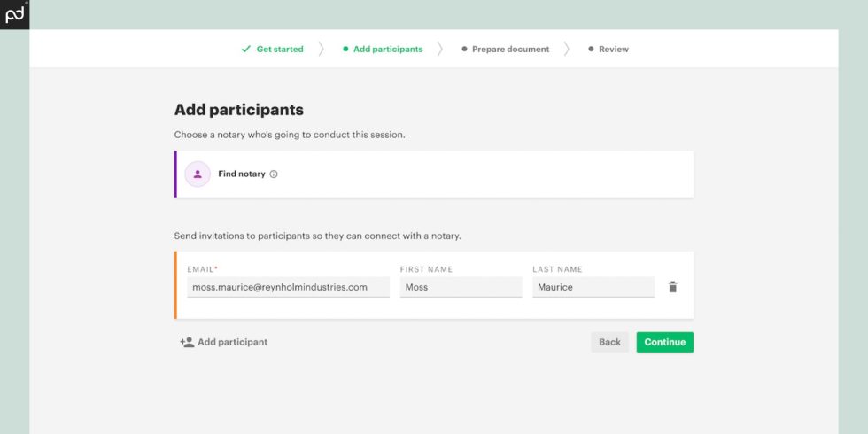Click the info icon next to Find notary
The image size is (868, 434).
coord(274,174)
